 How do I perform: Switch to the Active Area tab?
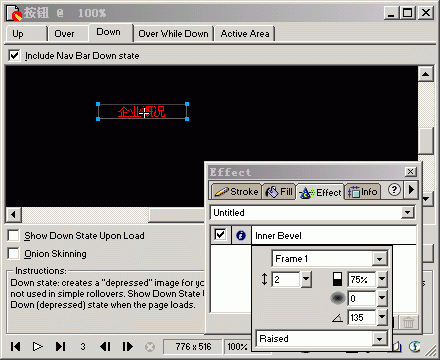[245, 34]
